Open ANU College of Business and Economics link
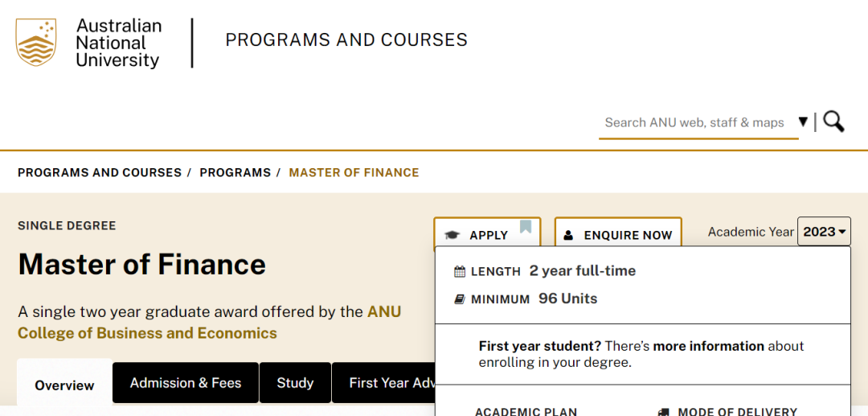 (147, 333)
